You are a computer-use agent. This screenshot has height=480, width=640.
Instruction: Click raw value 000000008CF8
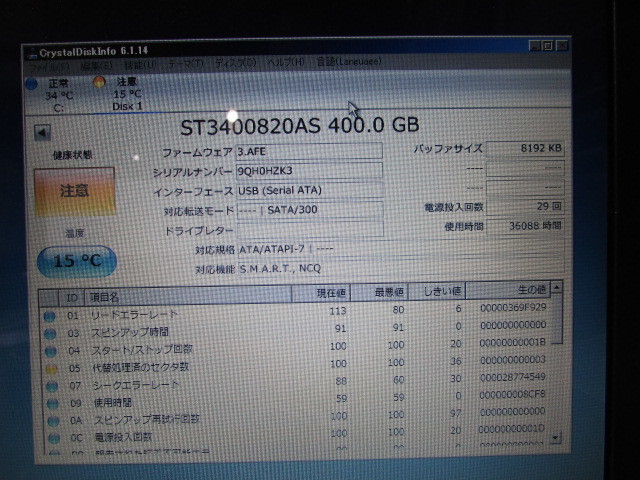coord(512,394)
